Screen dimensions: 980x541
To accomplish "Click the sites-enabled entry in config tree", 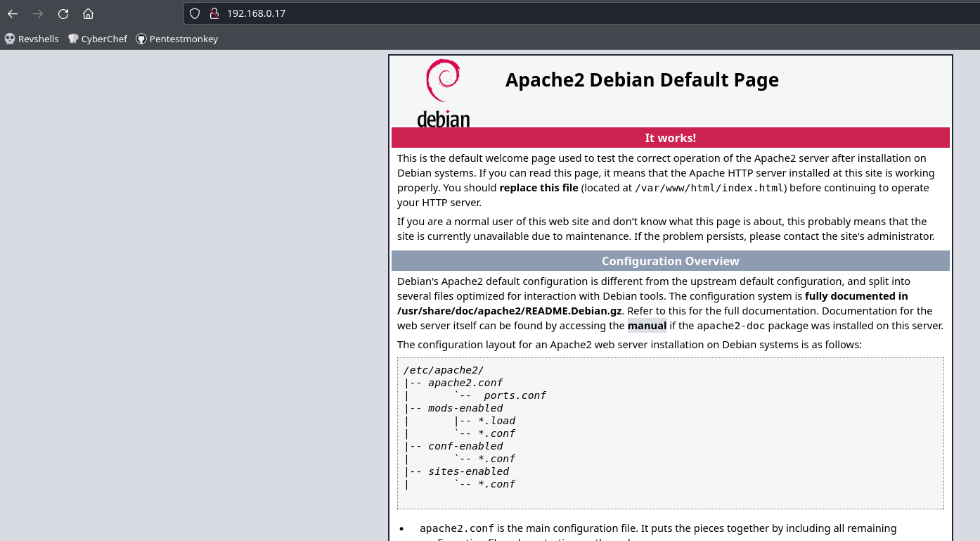I will click(x=468, y=471).
